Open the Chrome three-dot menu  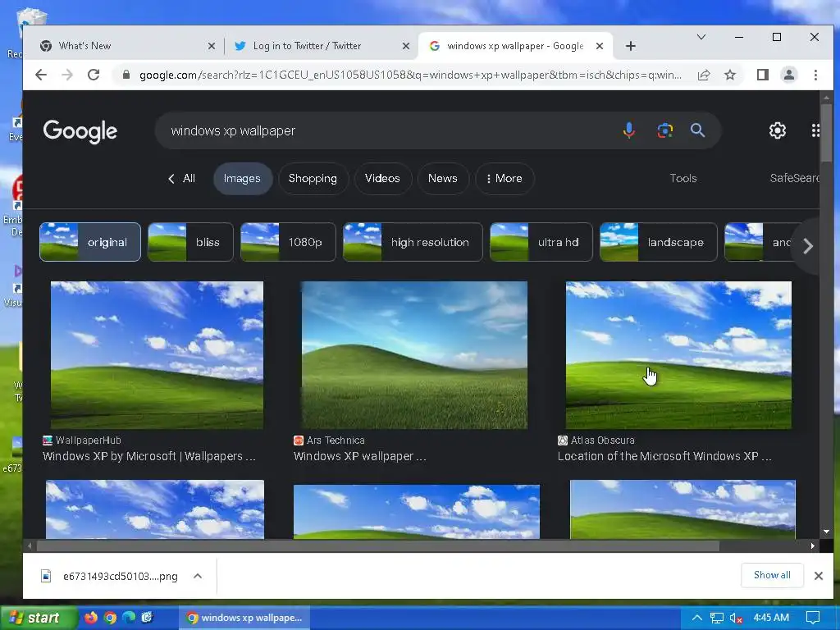(x=815, y=75)
